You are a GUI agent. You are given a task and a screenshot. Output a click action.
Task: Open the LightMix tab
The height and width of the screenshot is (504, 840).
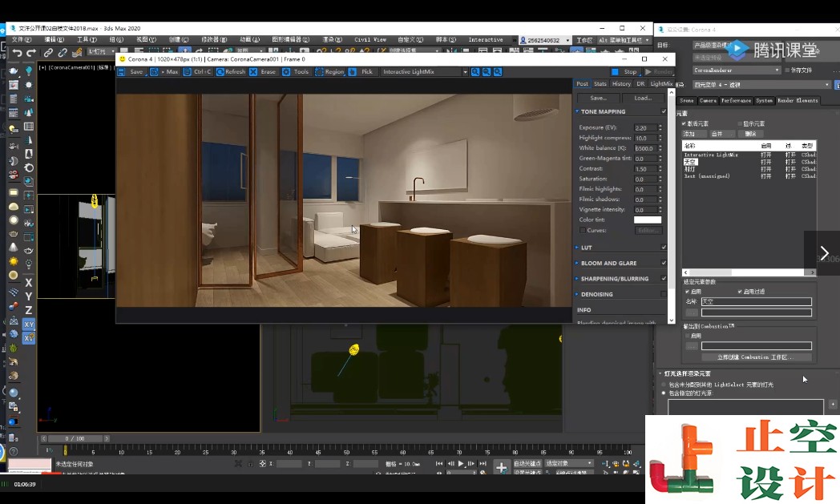[x=661, y=83]
